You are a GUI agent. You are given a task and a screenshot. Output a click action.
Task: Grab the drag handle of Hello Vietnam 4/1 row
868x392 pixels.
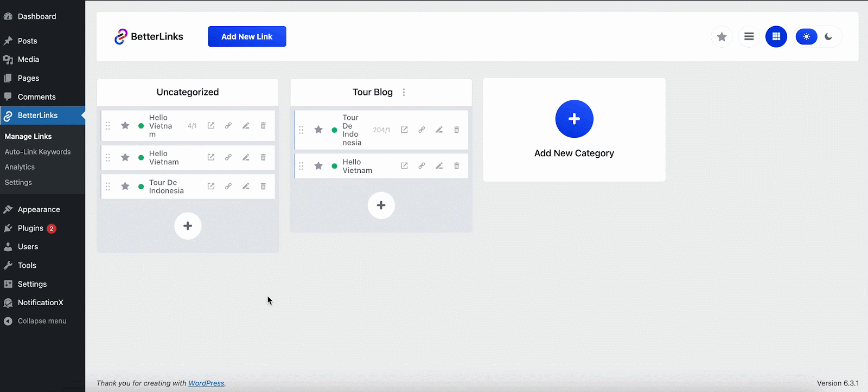(107, 126)
